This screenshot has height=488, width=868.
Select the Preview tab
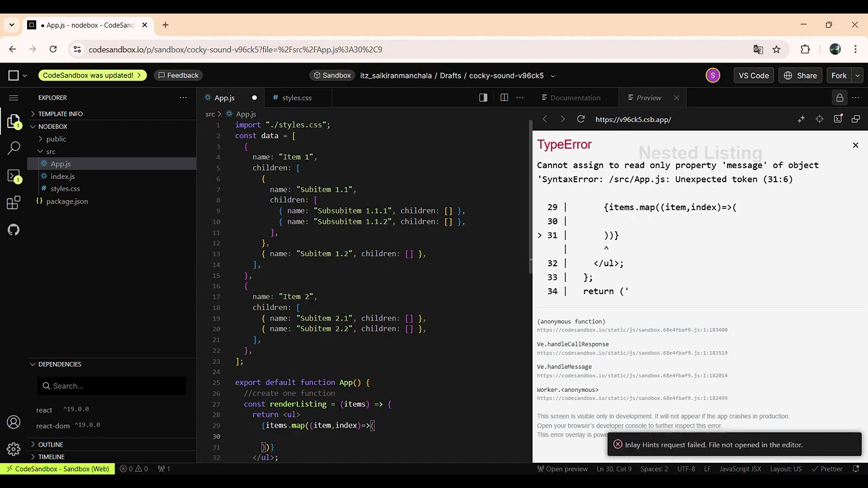pos(649,98)
